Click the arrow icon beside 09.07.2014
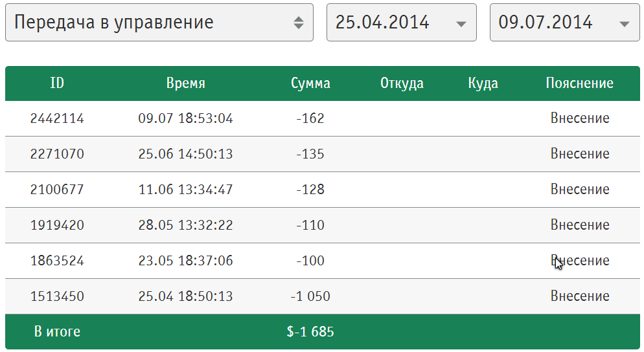Viewport: 644px width, 352px height. tap(625, 23)
